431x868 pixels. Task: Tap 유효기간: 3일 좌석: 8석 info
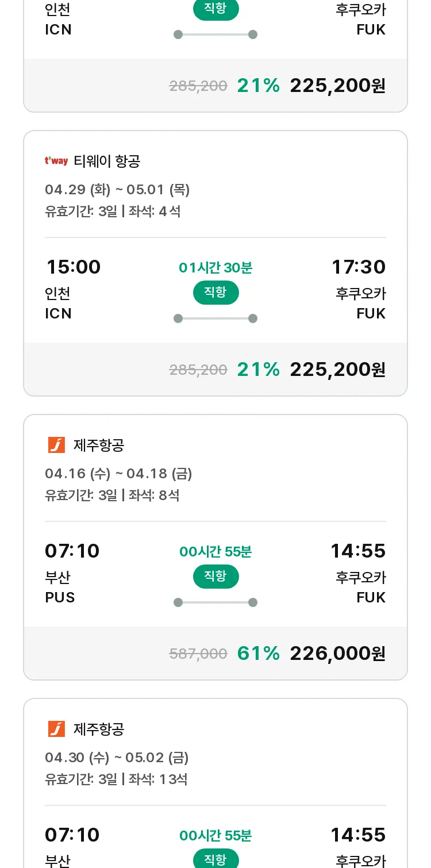112,495
